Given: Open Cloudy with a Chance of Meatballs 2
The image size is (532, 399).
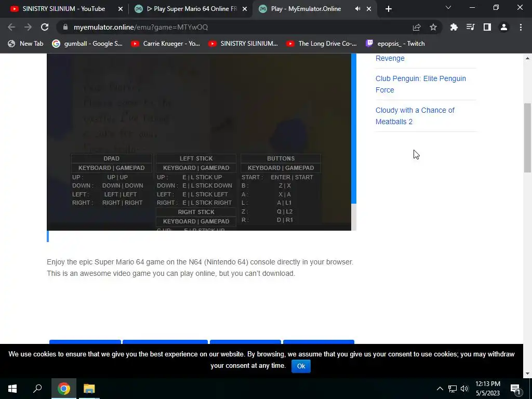Looking at the screenshot, I should point(415,116).
